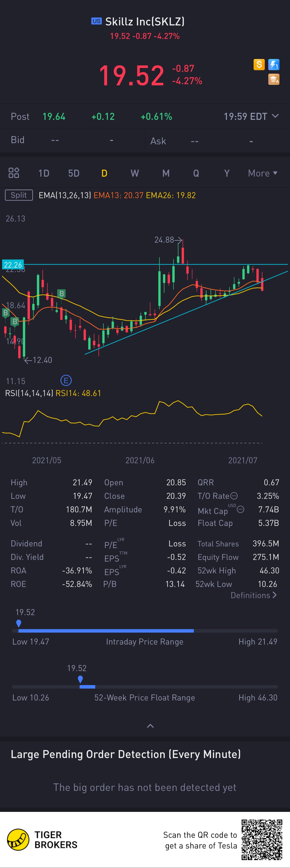The width and height of the screenshot is (290, 868).
Task: Open the chart layout grid icon
Action: (14, 173)
